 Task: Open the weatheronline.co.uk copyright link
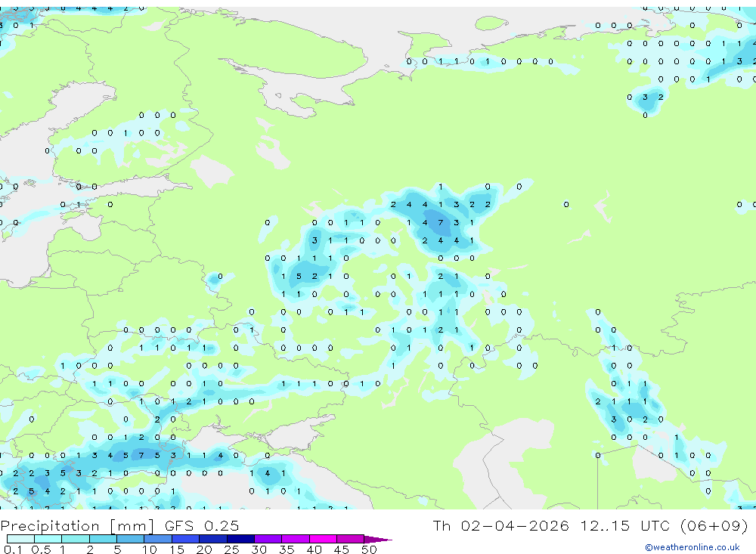pos(692,547)
